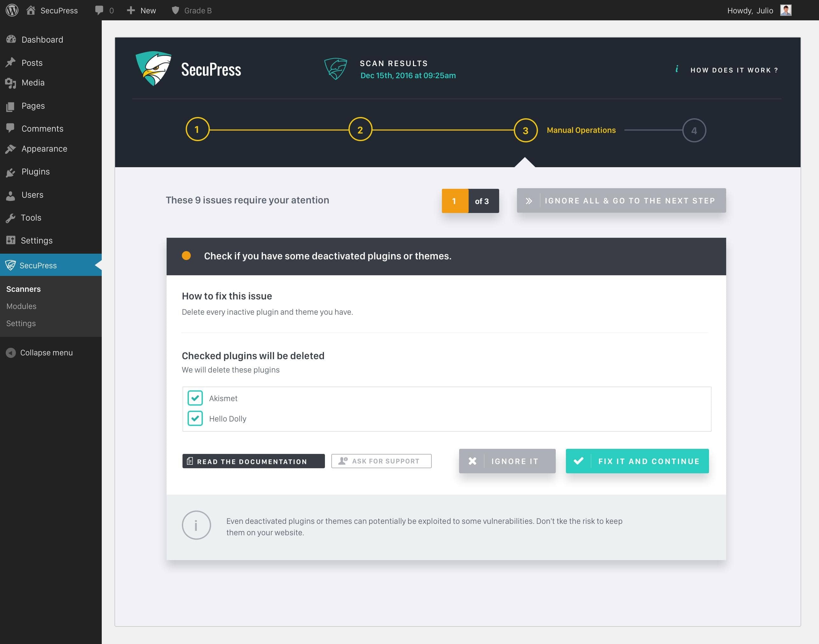Expand the Manual Operations step 3
819x644 pixels.
pyautogui.click(x=526, y=130)
